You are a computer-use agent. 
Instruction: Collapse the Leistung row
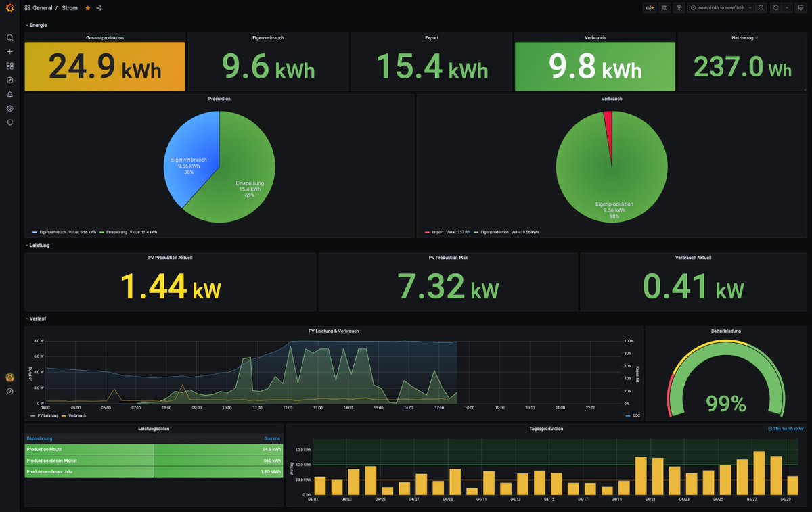point(37,246)
